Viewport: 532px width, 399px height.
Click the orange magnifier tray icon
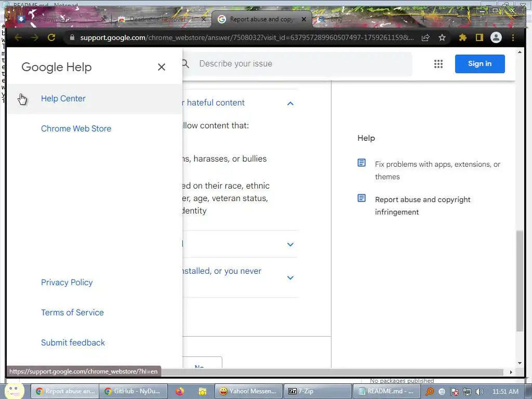point(430,392)
